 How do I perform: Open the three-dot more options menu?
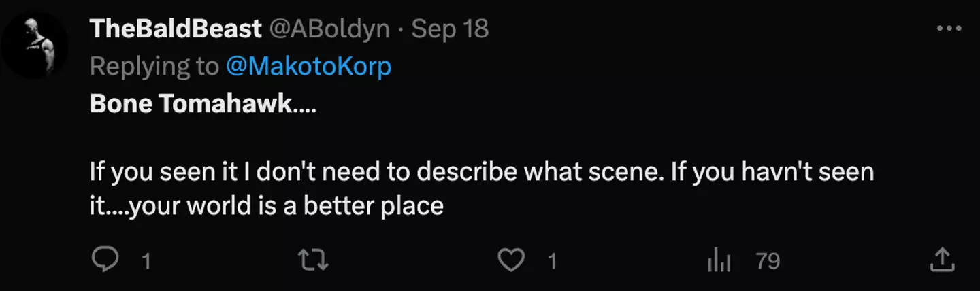coord(949,29)
